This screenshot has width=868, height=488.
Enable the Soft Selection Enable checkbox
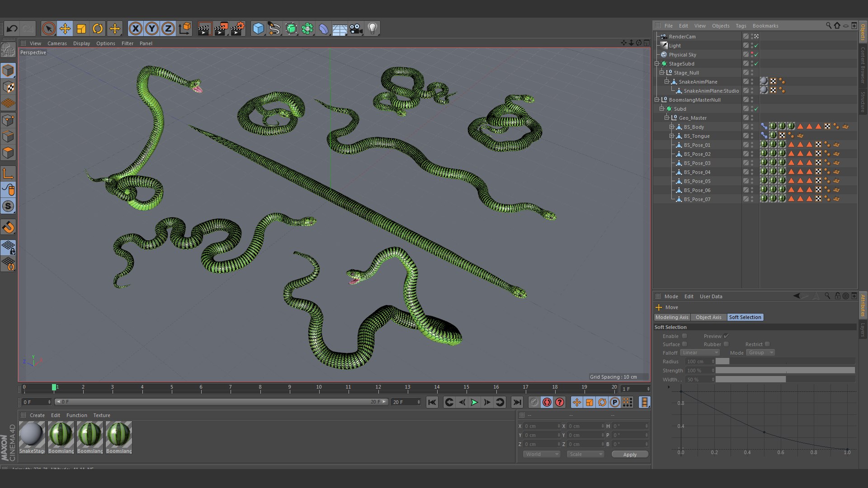tap(684, 336)
